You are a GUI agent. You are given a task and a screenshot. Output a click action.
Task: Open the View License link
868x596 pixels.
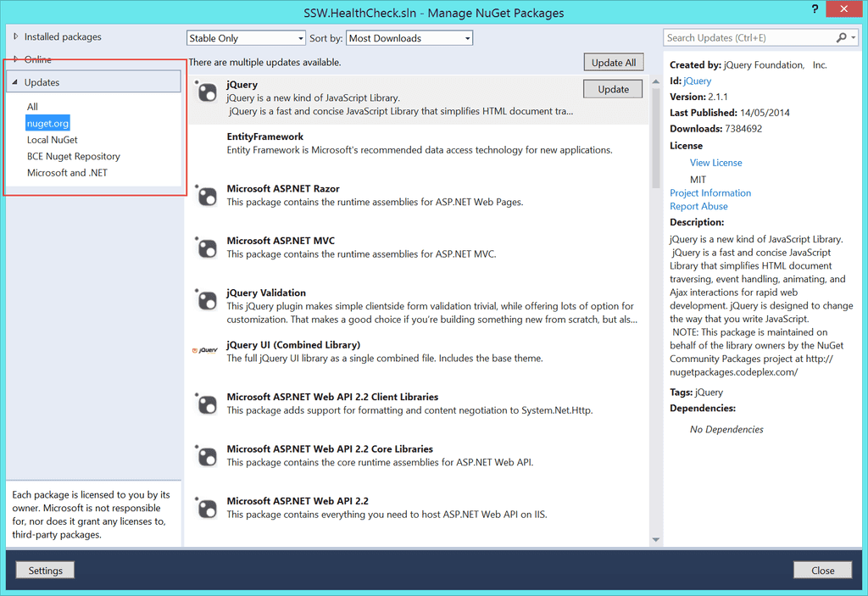[715, 162]
